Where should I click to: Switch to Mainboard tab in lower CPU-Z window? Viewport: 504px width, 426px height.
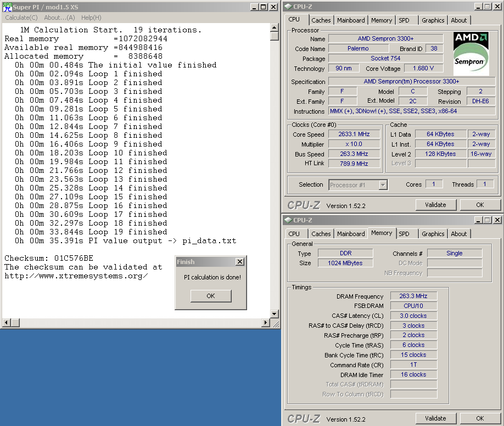351,234
